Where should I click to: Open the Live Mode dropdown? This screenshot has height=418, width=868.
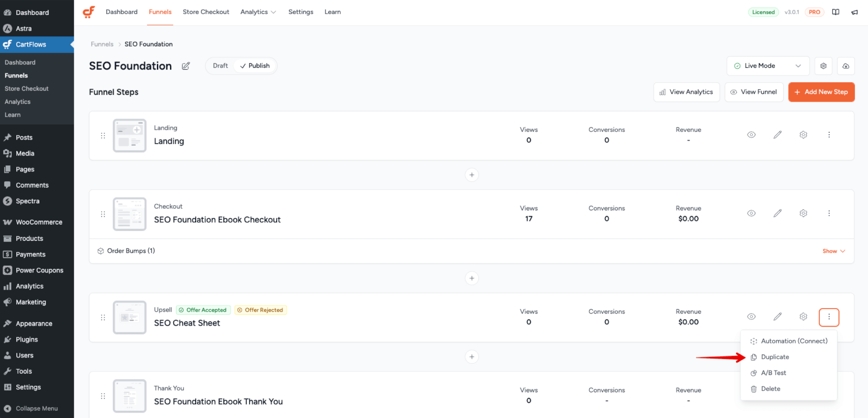[x=768, y=66]
